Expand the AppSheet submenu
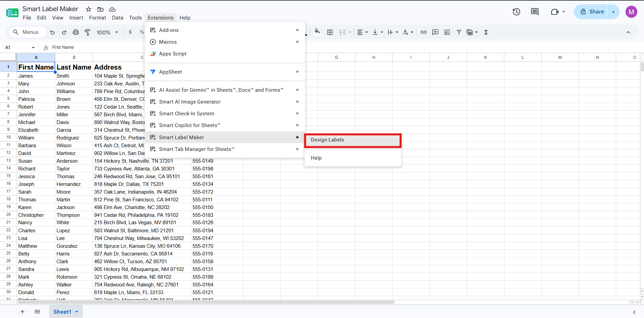Viewport: 644px width, 318px height. click(x=225, y=72)
